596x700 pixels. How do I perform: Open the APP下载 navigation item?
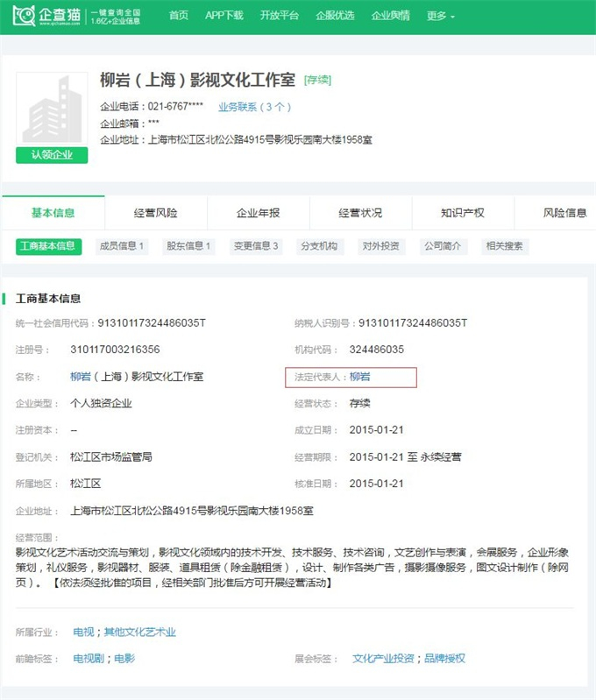click(x=224, y=16)
